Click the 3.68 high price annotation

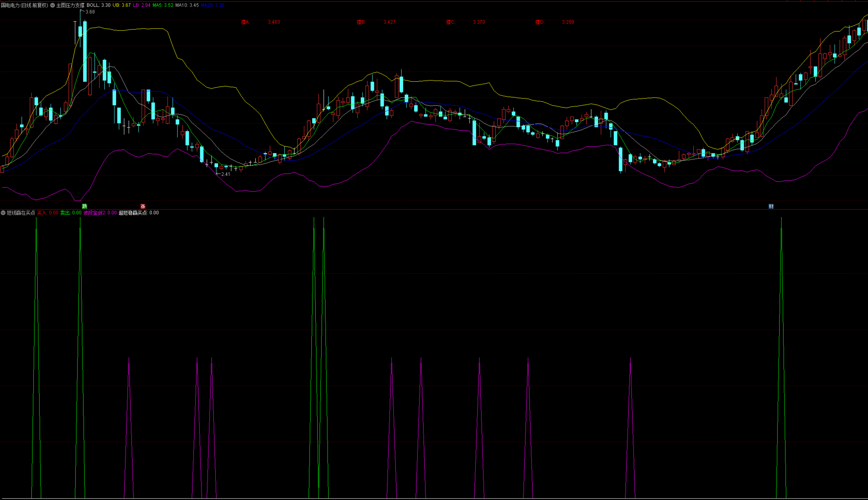[90, 12]
